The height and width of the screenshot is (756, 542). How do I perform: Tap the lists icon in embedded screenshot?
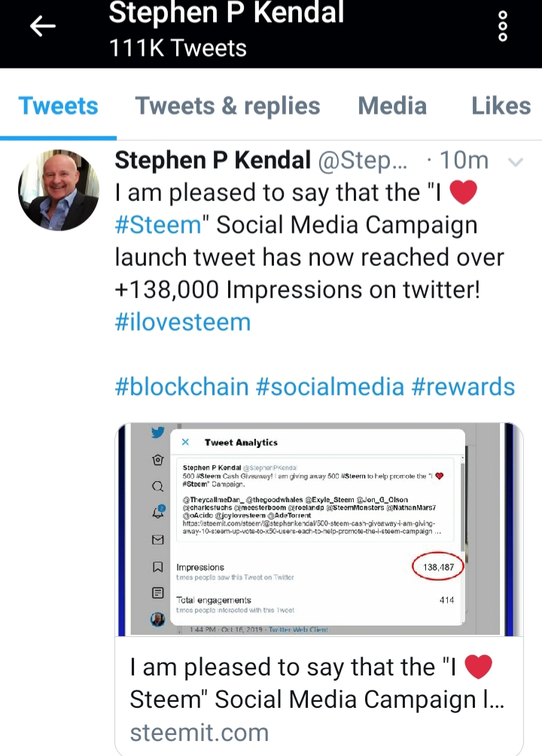tap(157, 593)
